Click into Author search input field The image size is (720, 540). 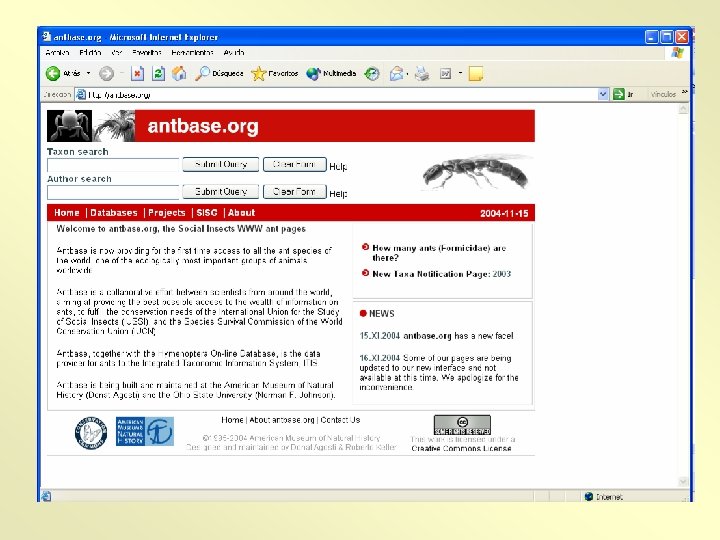click(x=113, y=192)
